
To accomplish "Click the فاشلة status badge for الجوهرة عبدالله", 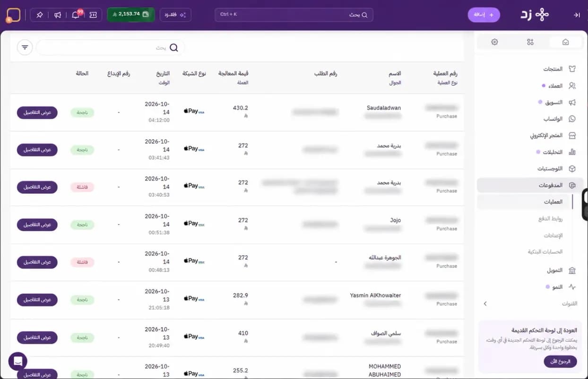I will coord(82,262).
